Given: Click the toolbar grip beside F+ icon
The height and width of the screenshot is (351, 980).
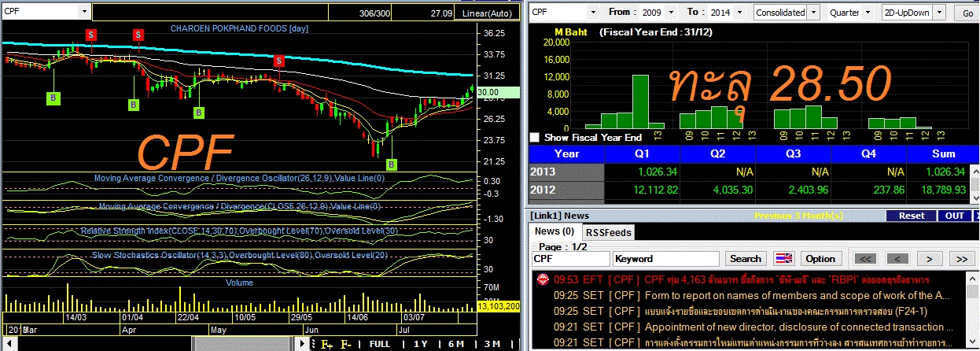Looking at the screenshot, I should click(x=314, y=344).
